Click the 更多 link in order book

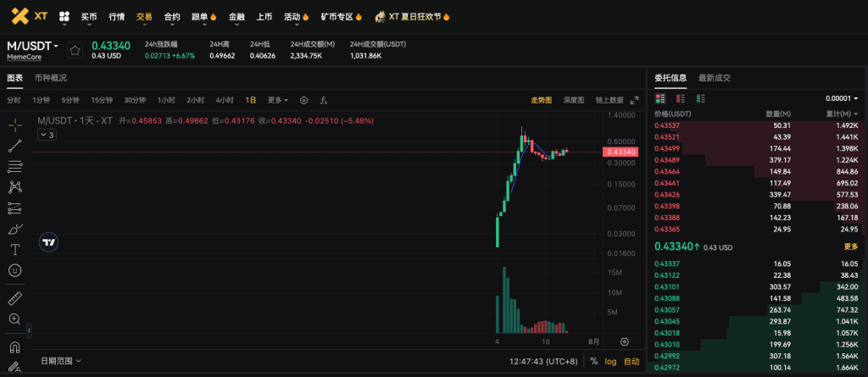pos(851,247)
